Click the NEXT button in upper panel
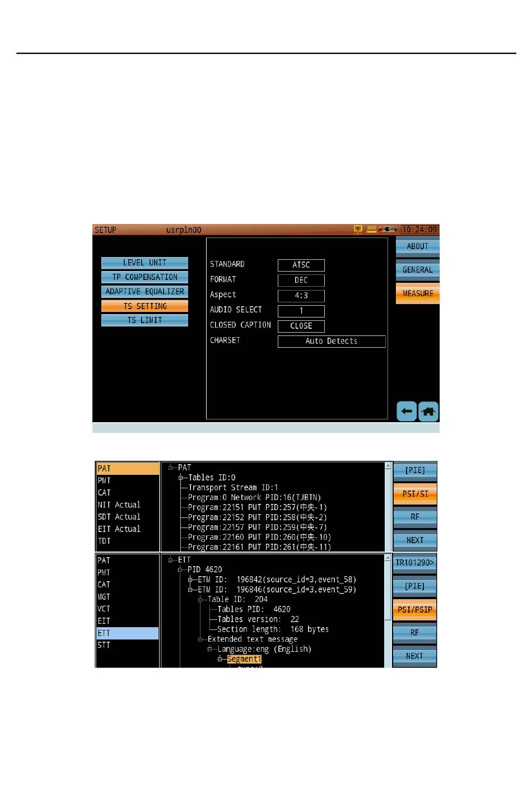The width and height of the screenshot is (532, 789). (415, 540)
